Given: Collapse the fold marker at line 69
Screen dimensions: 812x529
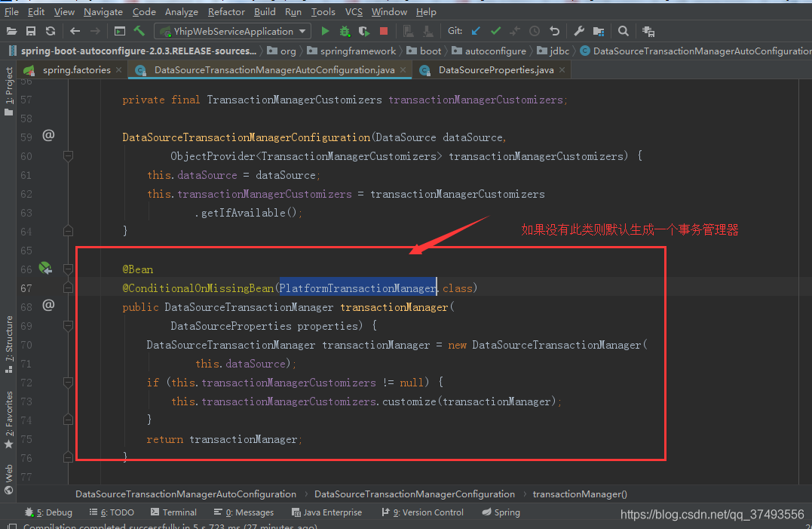Looking at the screenshot, I should pos(68,325).
